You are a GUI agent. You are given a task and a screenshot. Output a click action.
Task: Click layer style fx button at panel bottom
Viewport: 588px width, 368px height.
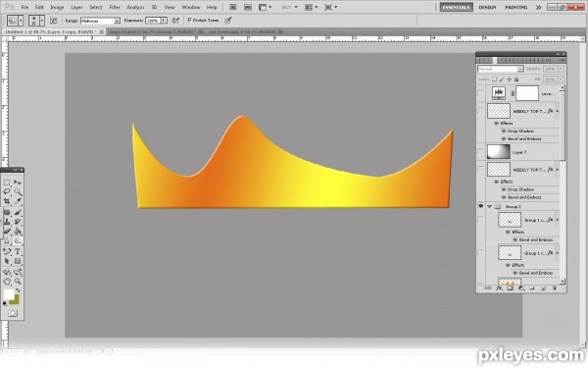point(499,289)
